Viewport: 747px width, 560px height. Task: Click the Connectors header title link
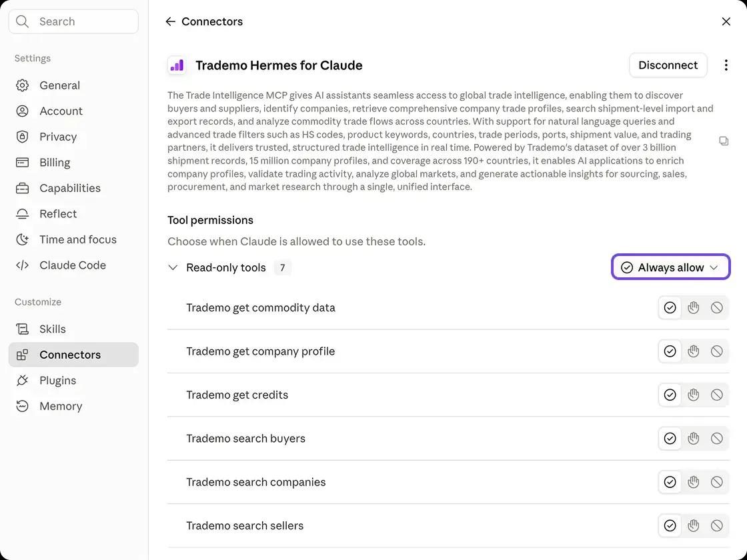coord(212,21)
